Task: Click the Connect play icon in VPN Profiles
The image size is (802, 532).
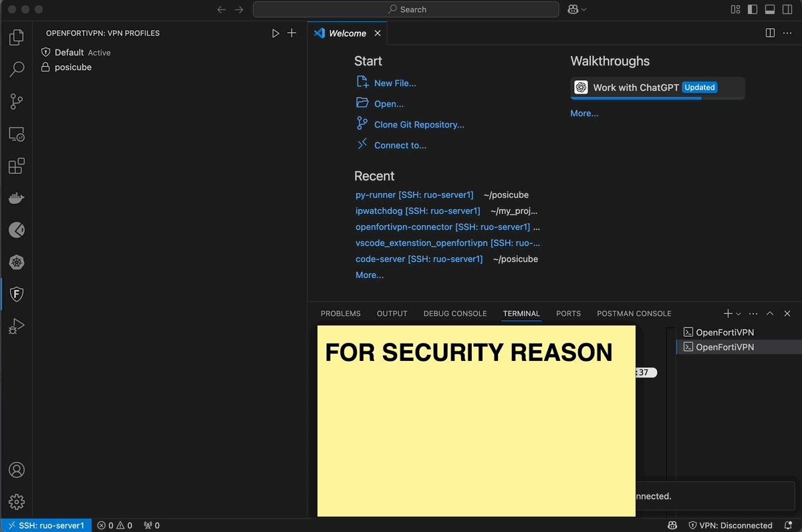Action: (x=275, y=33)
